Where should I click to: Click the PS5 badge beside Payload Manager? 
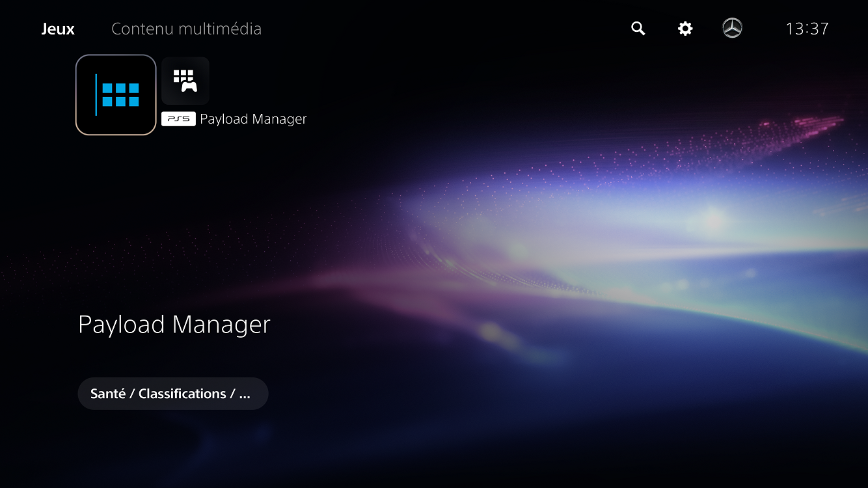[x=178, y=119]
